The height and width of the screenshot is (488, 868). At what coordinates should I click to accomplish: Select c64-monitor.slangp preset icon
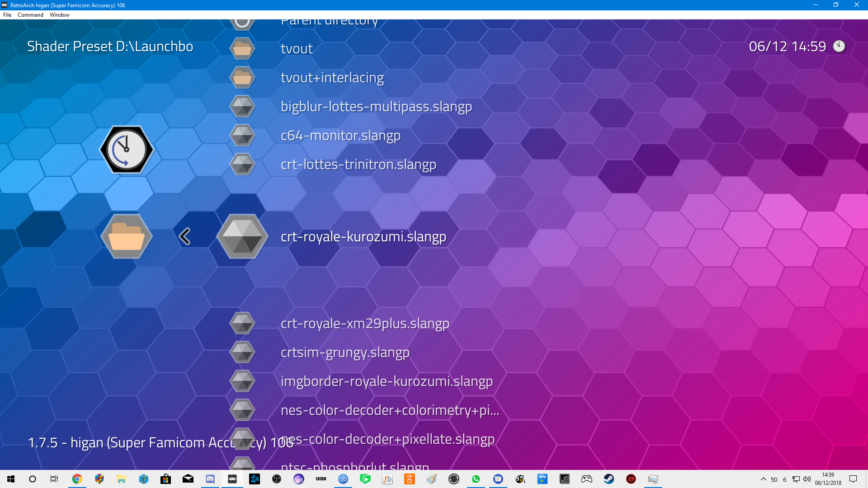(242, 136)
